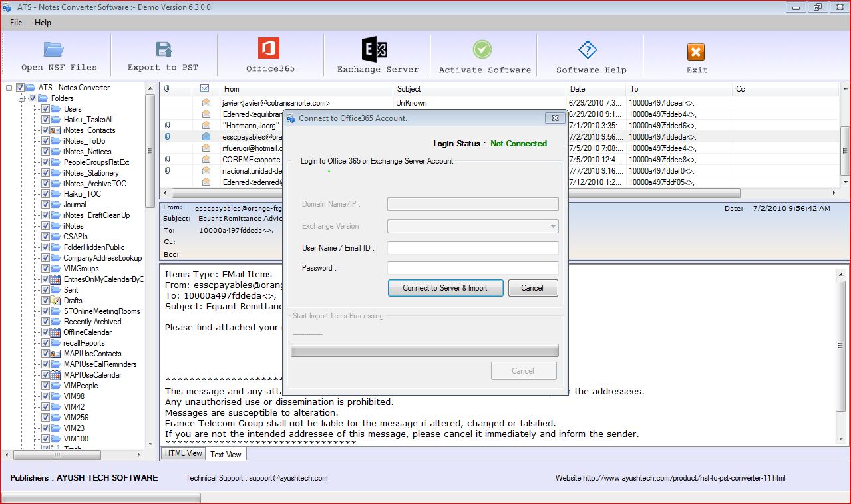Screen dimensions: 851x504
Task: Click MAPIUseCalReminders calendar icon
Action: click(x=56, y=364)
